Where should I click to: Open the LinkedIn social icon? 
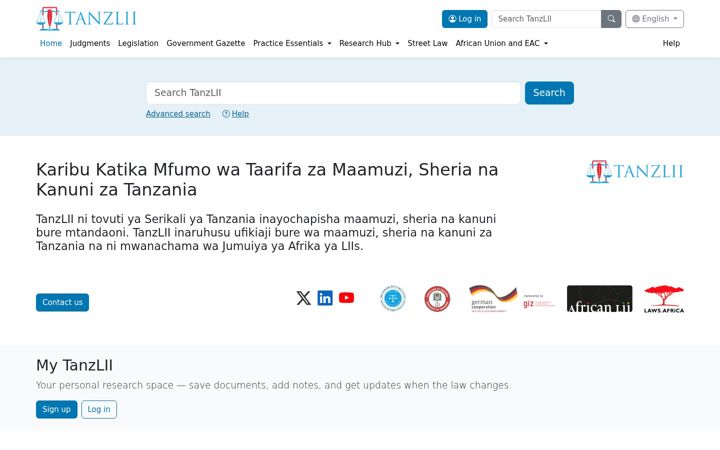pos(325,298)
